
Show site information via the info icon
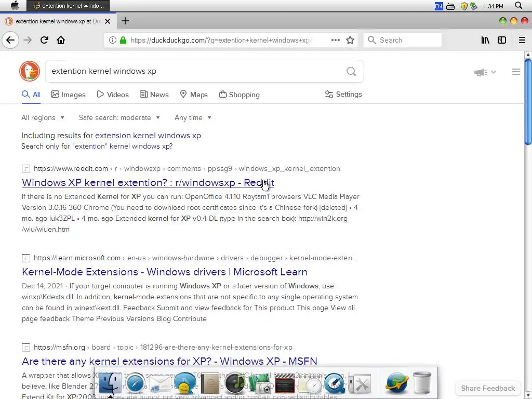tap(112, 40)
